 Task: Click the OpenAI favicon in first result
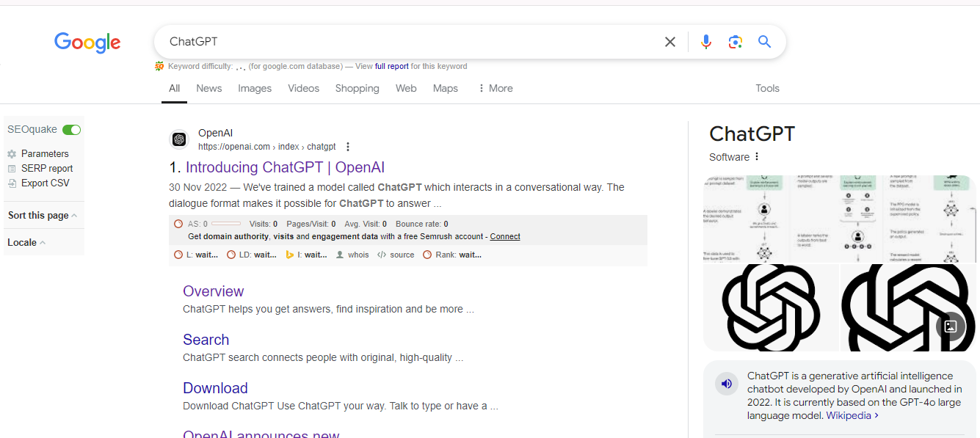click(179, 139)
